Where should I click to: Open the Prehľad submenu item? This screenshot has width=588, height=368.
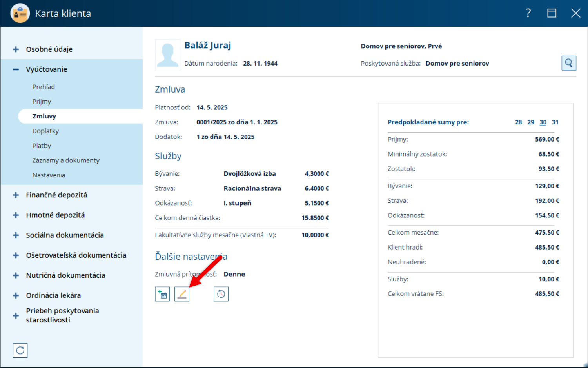pyautogui.click(x=44, y=87)
